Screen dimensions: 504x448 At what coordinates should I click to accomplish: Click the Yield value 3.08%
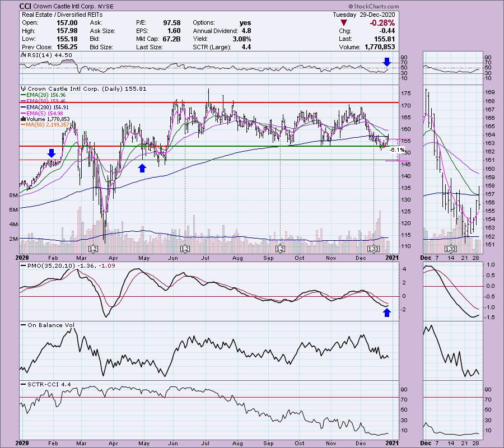point(242,39)
